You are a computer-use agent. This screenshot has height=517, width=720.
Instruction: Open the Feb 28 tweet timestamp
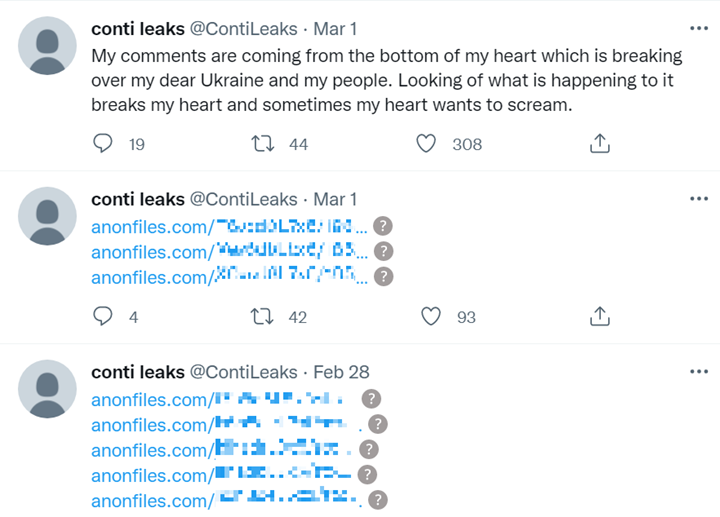pyautogui.click(x=341, y=372)
